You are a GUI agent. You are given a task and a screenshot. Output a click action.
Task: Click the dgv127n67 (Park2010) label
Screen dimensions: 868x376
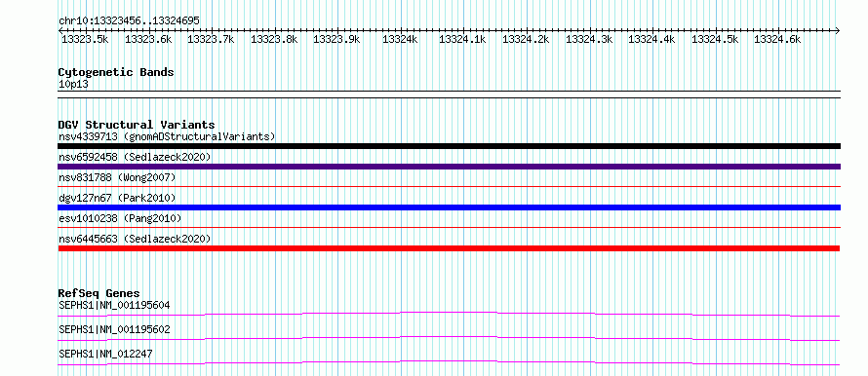point(117,198)
